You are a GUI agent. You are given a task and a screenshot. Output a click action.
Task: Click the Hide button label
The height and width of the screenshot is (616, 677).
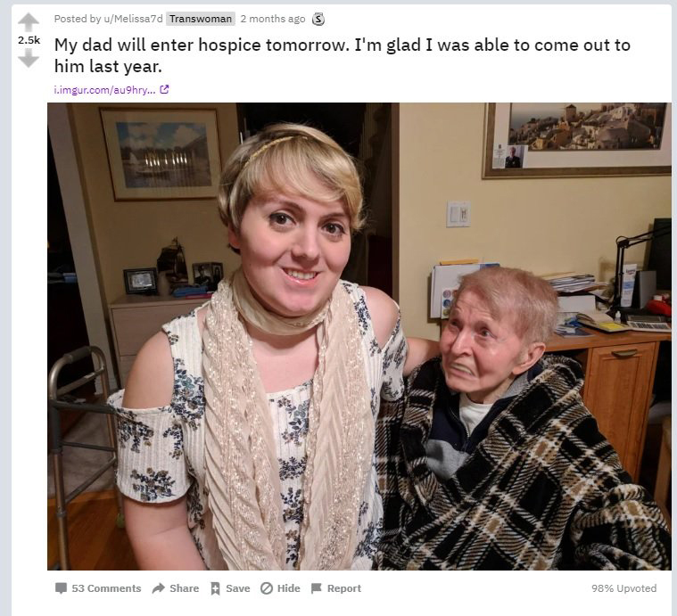click(x=288, y=588)
